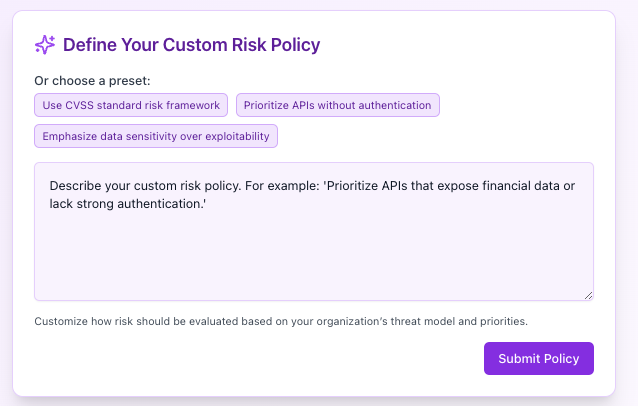Click the 'Define Your Custom Risk Policy' heading
Viewport: 638px width, 406px height.
[x=191, y=45]
